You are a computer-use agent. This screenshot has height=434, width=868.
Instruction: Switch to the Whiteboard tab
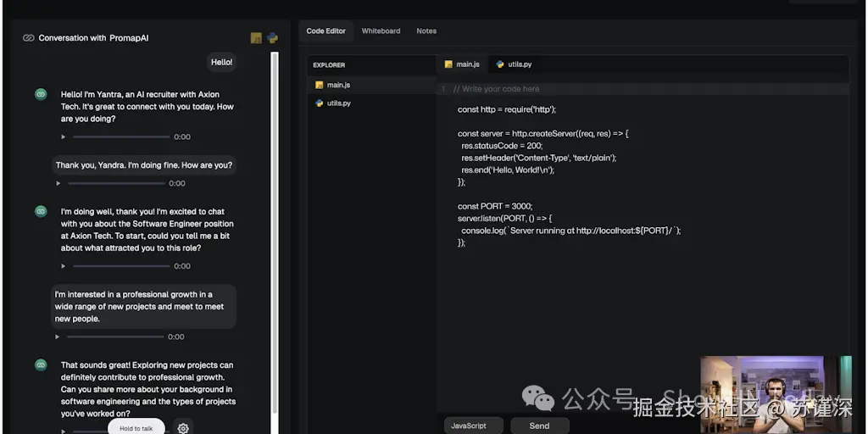point(381,31)
